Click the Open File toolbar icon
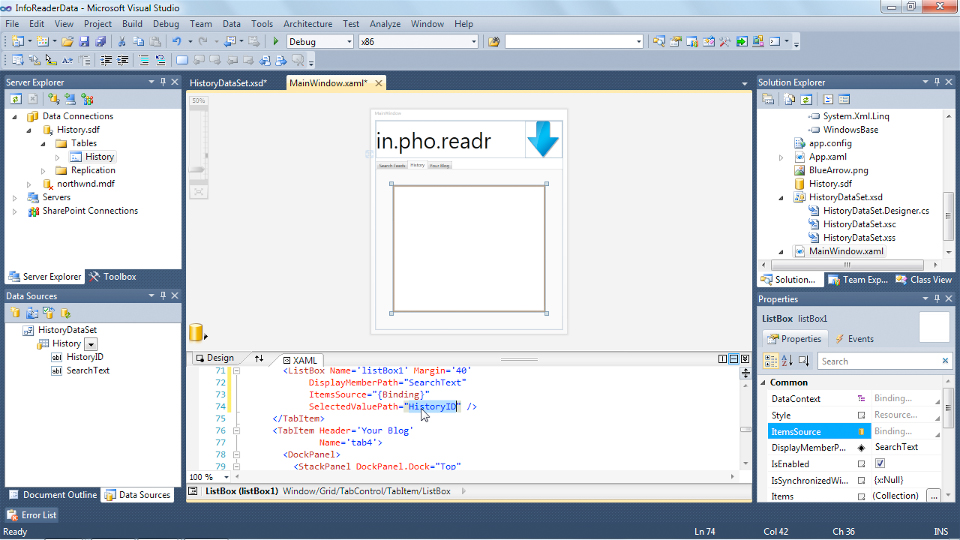Screen dimensions: 960x540 pos(67,42)
